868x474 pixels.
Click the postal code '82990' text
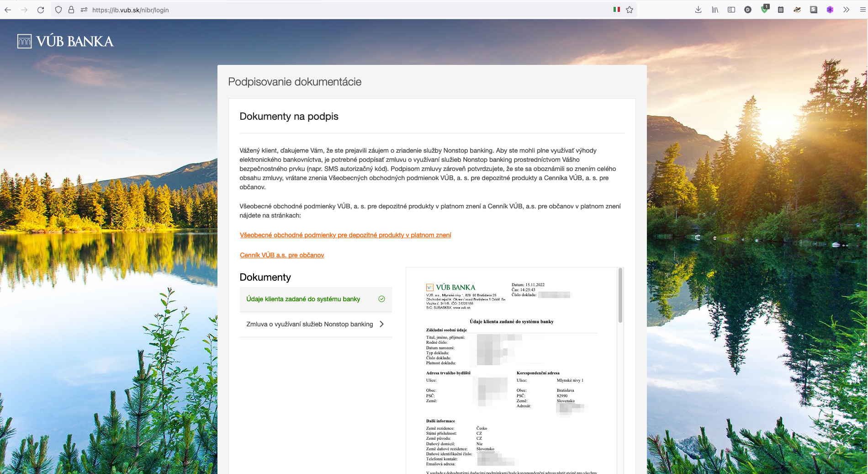[x=562, y=396]
